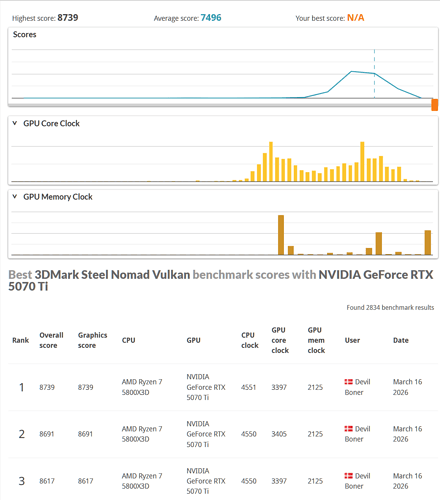This screenshot has height=500, width=440.
Task: Click the Denmark flag in rank 3 row
Action: [348, 476]
